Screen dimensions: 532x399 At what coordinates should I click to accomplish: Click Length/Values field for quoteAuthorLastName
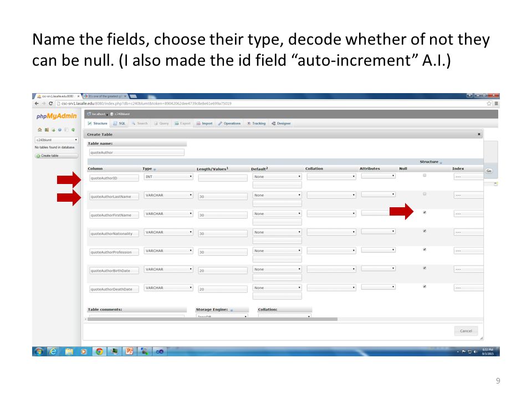[x=223, y=196]
